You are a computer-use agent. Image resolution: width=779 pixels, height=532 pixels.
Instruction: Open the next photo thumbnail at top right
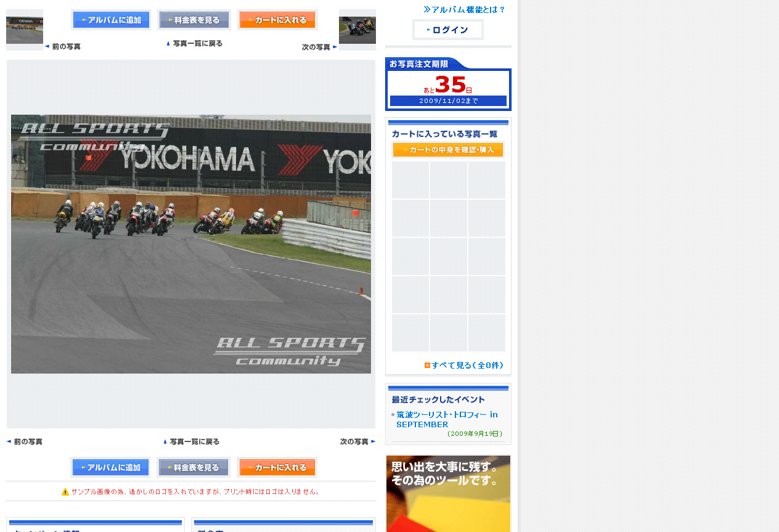coord(357,30)
